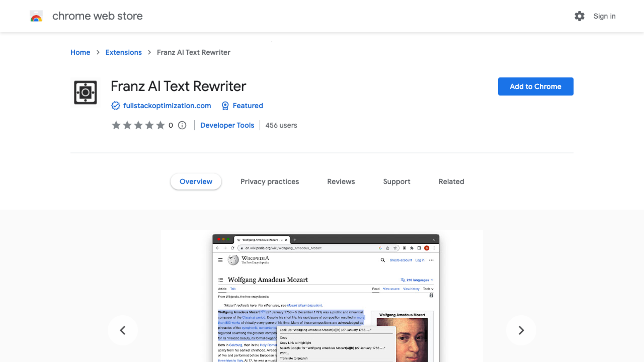This screenshot has width=644, height=362.
Task: Click the Sign in link
Action: [604, 16]
